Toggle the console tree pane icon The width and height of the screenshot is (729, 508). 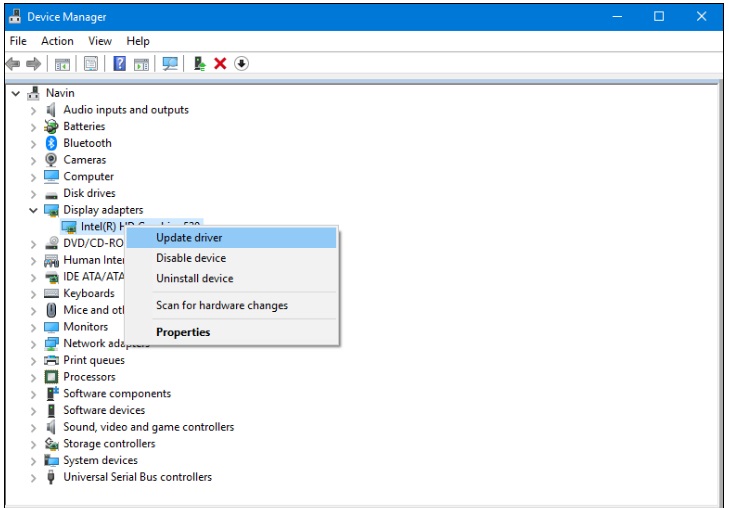tap(62, 64)
